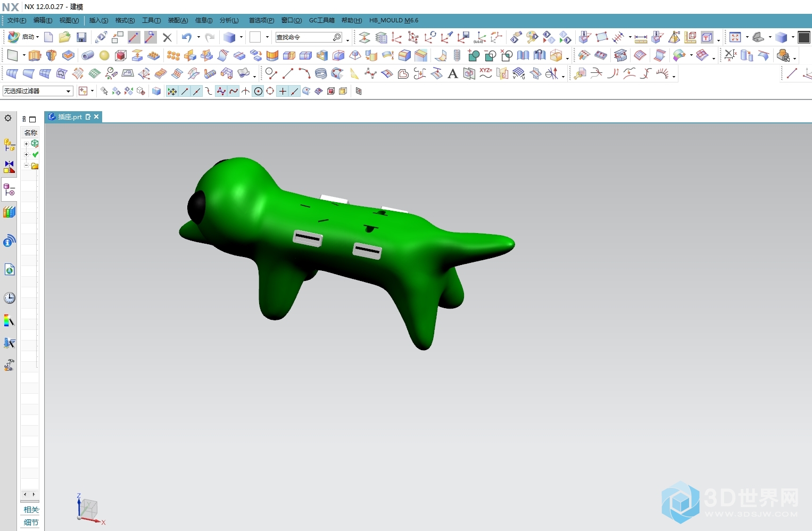Screen dimensions: 812x531
Task: Open the 分析(L) menu
Action: (229, 20)
